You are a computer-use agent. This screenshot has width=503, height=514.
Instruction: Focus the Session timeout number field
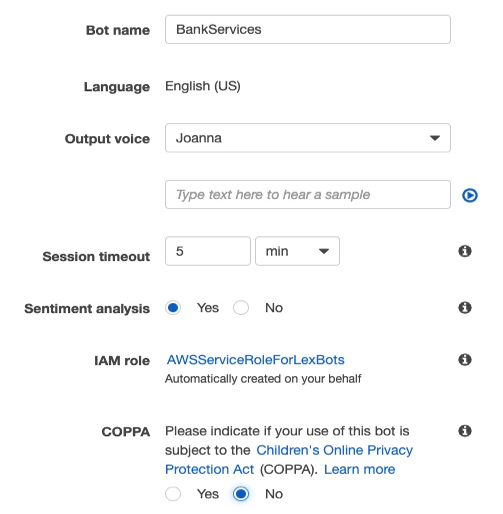[208, 251]
